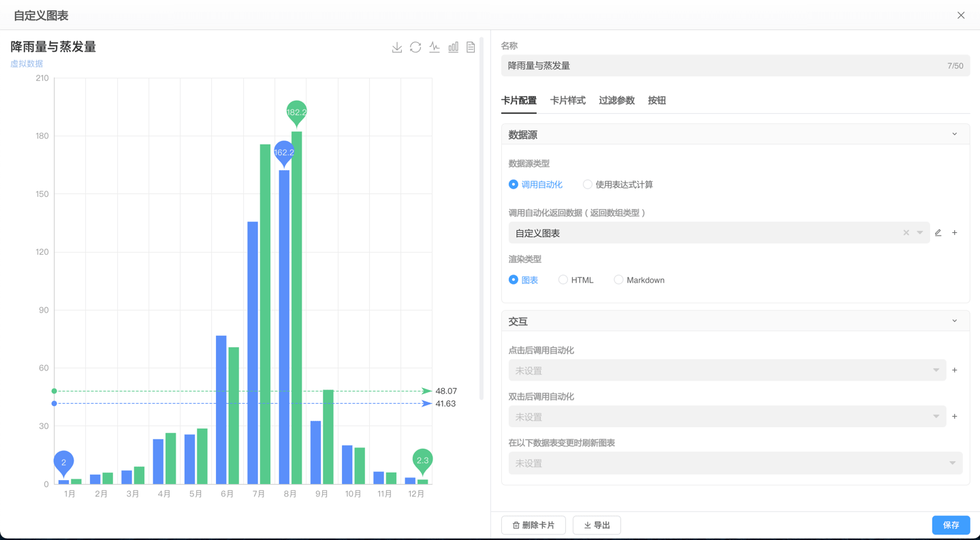980x540 pixels.
Task: Choose HTML as render type
Action: click(x=563, y=280)
